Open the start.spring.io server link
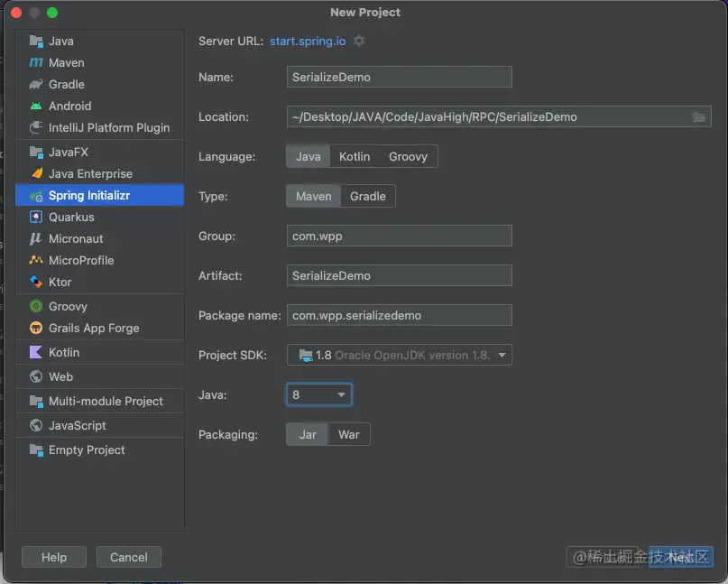 (308, 41)
